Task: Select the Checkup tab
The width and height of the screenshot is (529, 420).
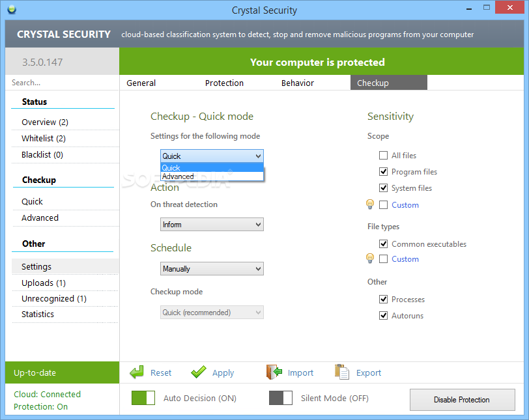Action: 389,83
